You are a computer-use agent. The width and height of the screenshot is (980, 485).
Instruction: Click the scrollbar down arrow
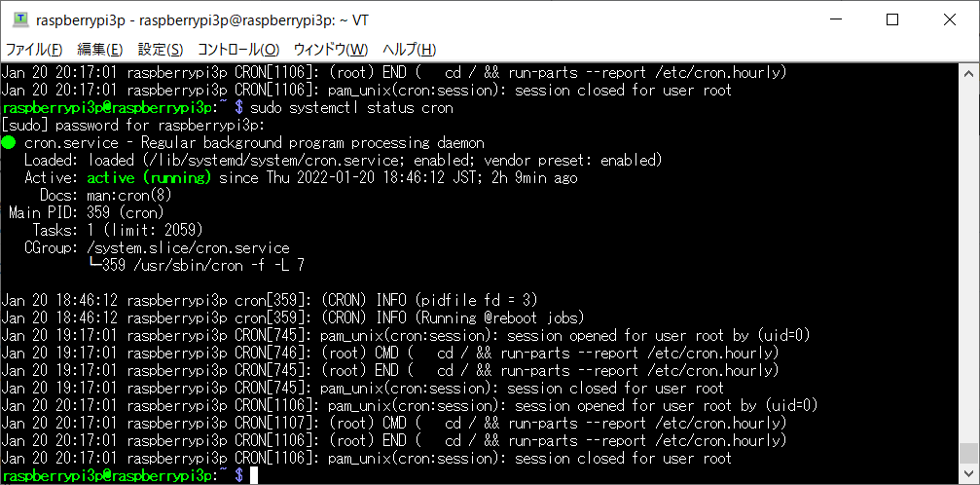click(968, 472)
